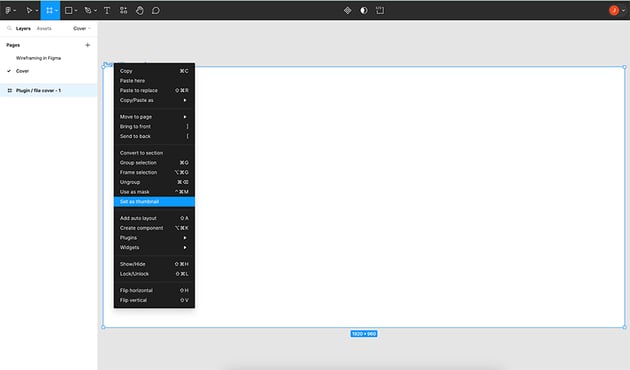This screenshot has width=630, height=370.
Task: Click the Create component toolbar icon
Action: click(348, 10)
